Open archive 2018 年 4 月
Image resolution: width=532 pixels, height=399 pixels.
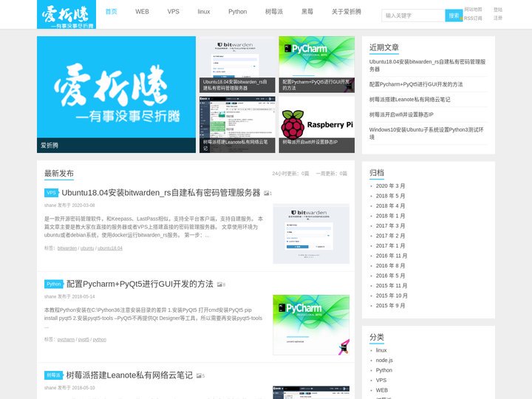(x=390, y=206)
